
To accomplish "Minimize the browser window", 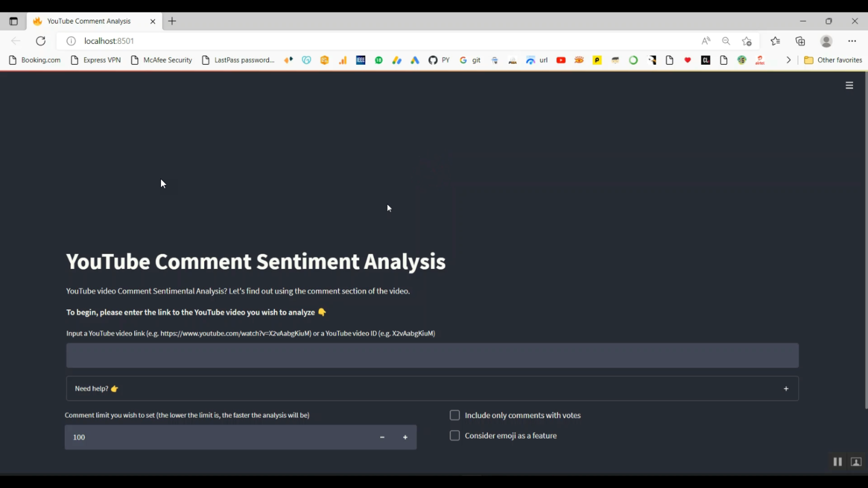I will [x=803, y=21].
